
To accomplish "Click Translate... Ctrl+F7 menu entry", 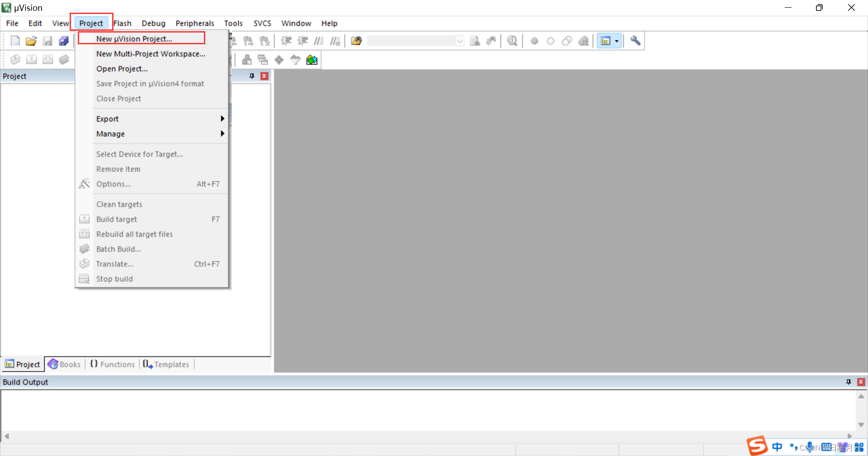I will point(152,264).
